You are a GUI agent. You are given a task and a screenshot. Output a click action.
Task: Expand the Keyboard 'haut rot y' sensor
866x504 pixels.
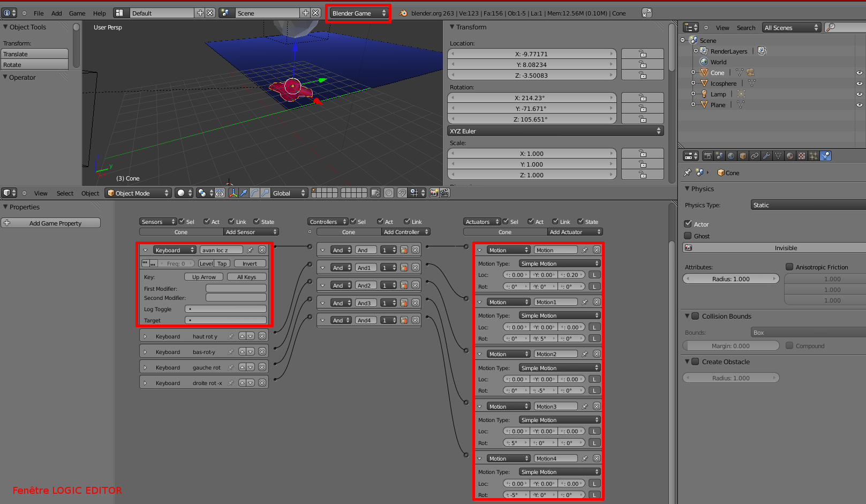click(145, 336)
